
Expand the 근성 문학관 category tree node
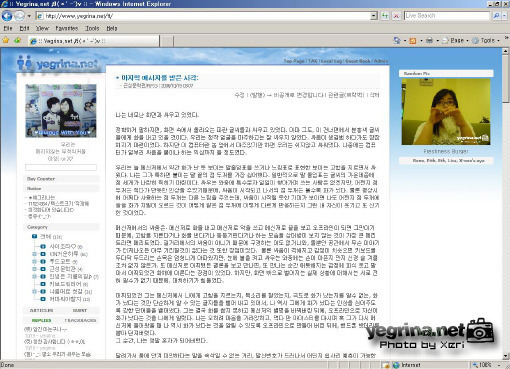point(34,269)
